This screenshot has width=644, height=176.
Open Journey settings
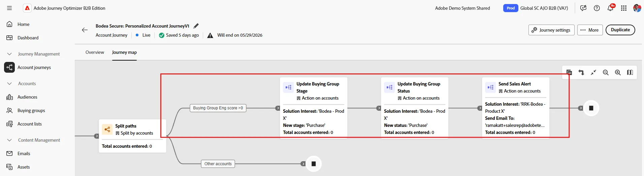click(x=551, y=30)
